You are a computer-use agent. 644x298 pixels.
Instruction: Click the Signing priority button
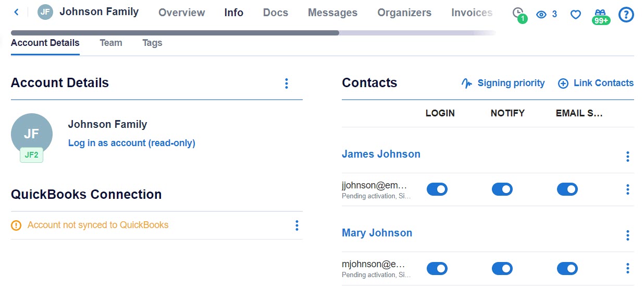(503, 83)
